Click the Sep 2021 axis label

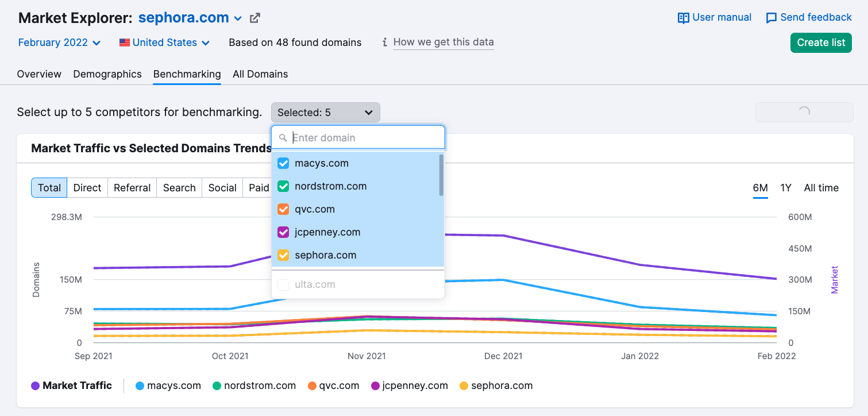pyautogui.click(x=94, y=356)
